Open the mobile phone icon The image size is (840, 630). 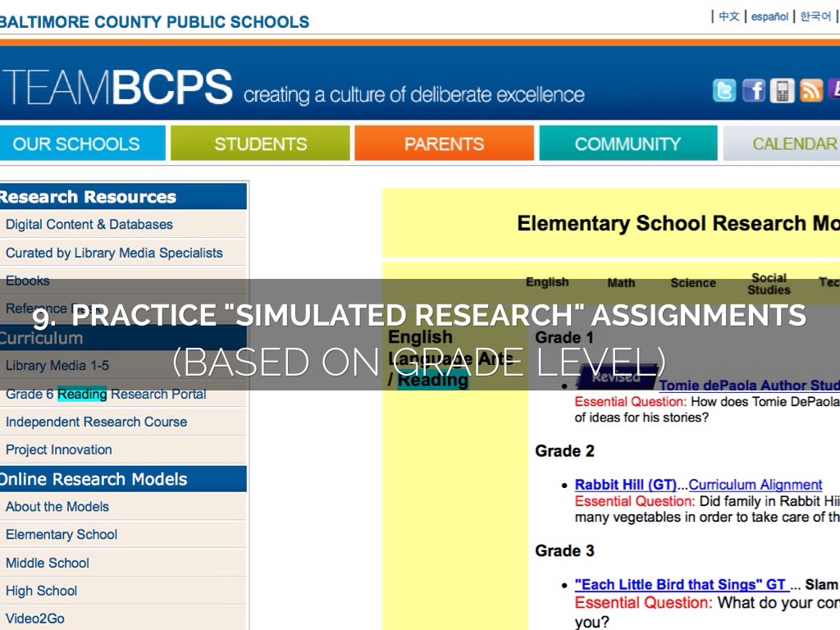(782, 90)
